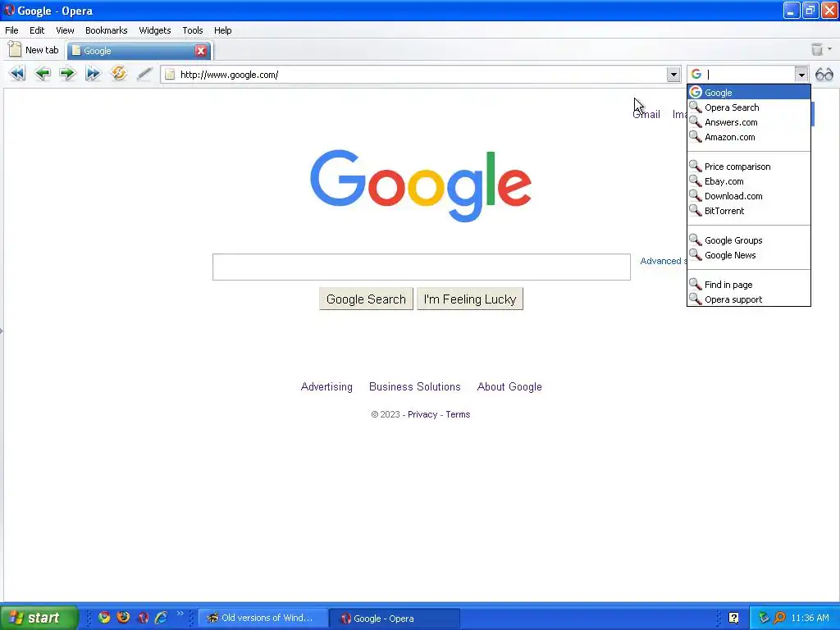Open the Windows start menu
Viewport: 840px width, 630px height.
39,618
